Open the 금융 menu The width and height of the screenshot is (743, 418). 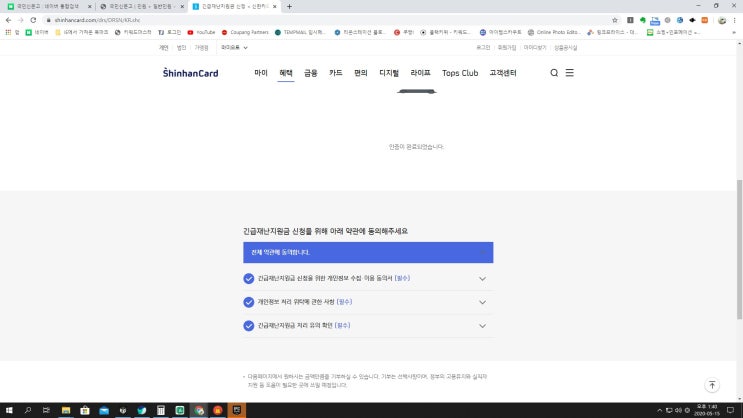310,73
